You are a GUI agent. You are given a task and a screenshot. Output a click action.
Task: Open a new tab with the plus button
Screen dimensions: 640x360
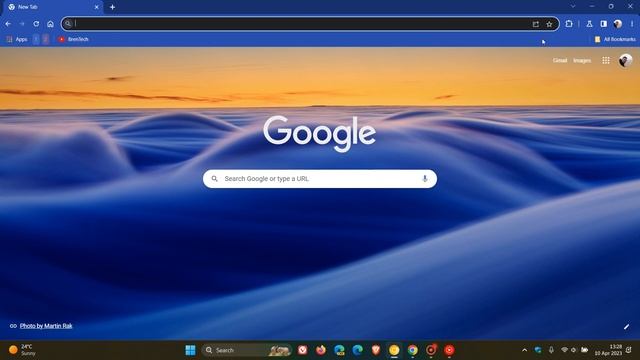point(112,7)
